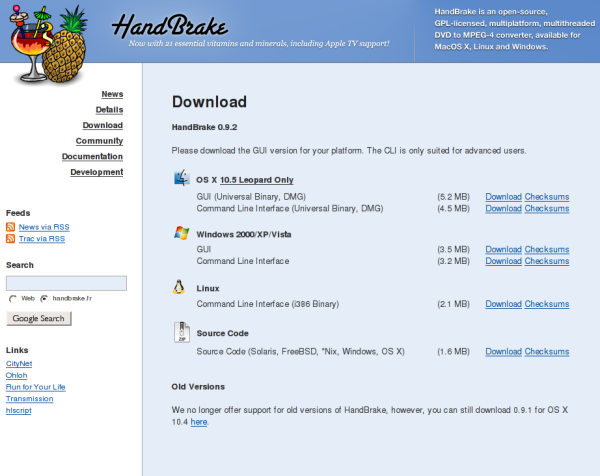This screenshot has height=476, width=600.
Task: Open the Development navigation item
Action: pyautogui.click(x=96, y=172)
